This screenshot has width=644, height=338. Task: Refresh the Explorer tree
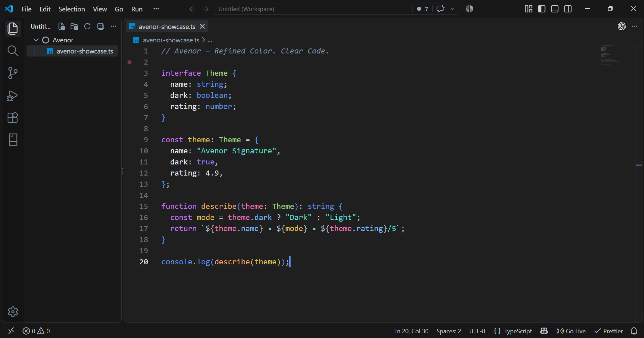tap(87, 26)
